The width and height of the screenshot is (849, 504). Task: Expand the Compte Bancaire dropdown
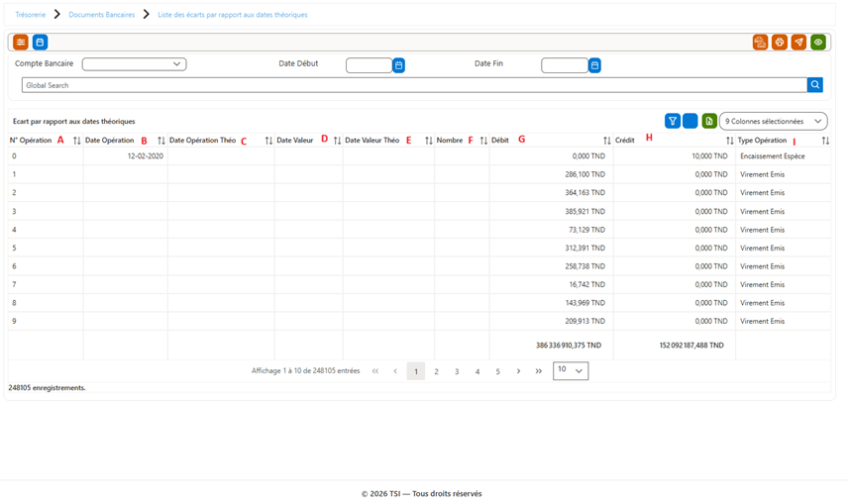[135, 64]
